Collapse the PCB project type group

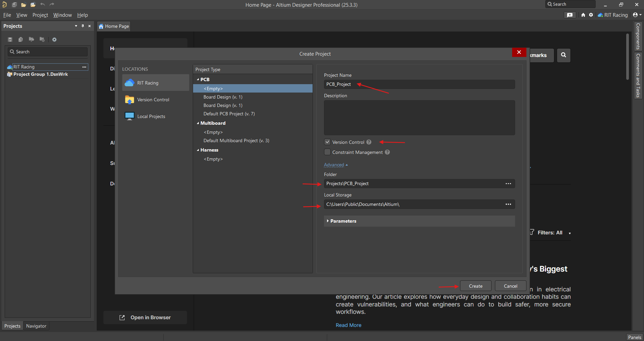pyautogui.click(x=198, y=79)
